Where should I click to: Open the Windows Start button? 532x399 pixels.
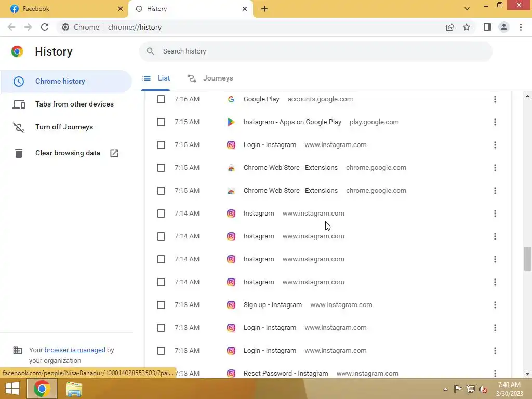pyautogui.click(x=12, y=389)
